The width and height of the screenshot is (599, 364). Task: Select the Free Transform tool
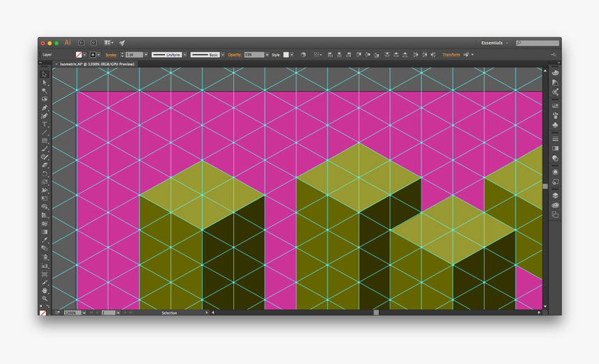coord(45,198)
